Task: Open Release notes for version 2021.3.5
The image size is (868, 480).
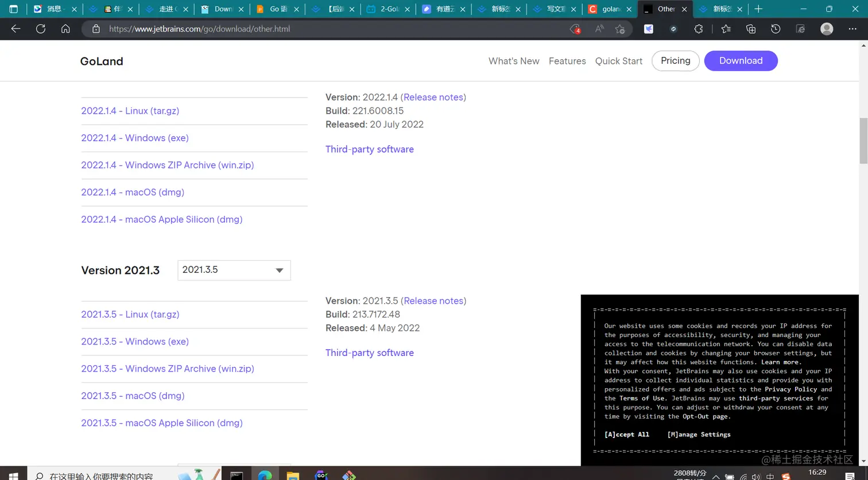Action: point(433,301)
